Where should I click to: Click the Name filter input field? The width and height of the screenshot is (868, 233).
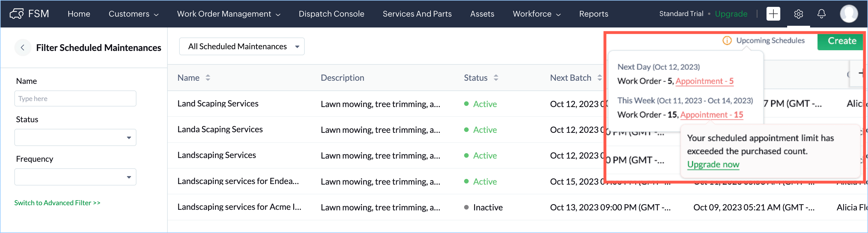tap(75, 99)
